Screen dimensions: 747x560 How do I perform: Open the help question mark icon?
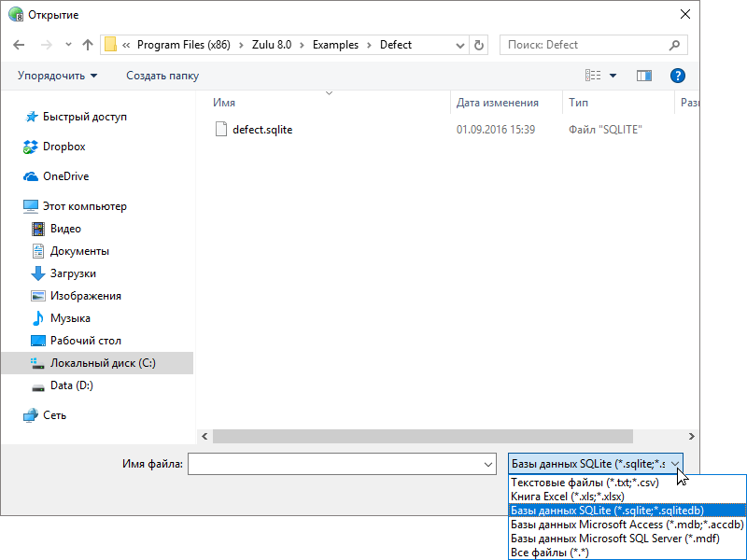678,76
